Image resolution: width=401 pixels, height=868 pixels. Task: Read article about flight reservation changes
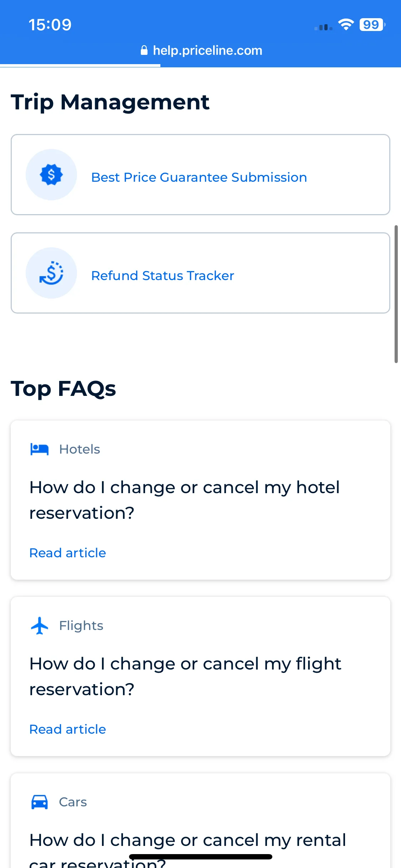coord(68,729)
